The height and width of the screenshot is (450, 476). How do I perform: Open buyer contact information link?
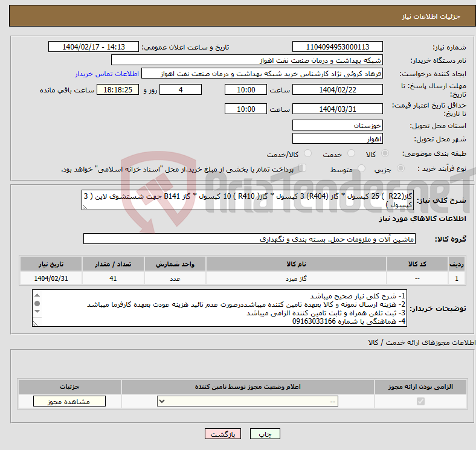pos(107,74)
